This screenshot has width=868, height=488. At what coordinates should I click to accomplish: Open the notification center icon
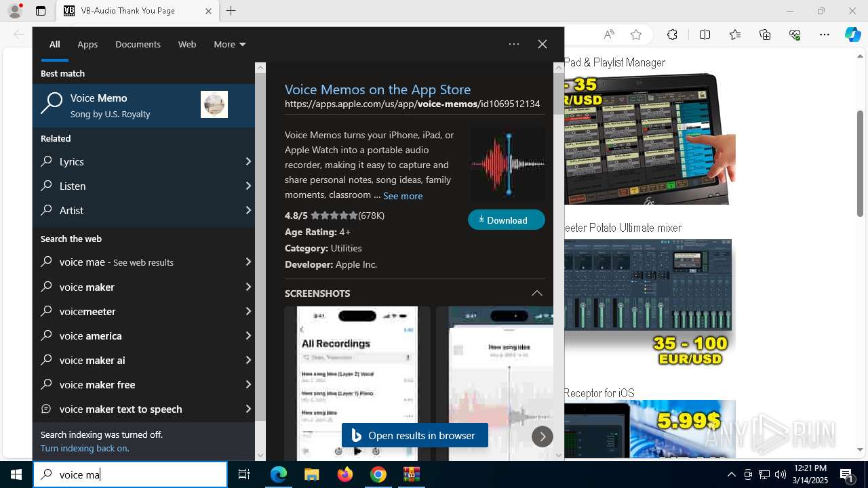(846, 474)
